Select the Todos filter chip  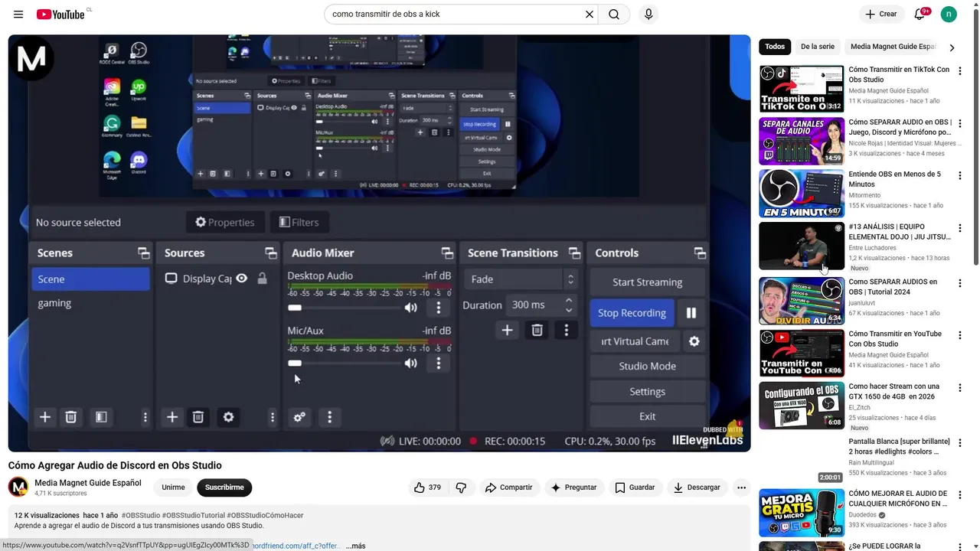[x=775, y=47]
